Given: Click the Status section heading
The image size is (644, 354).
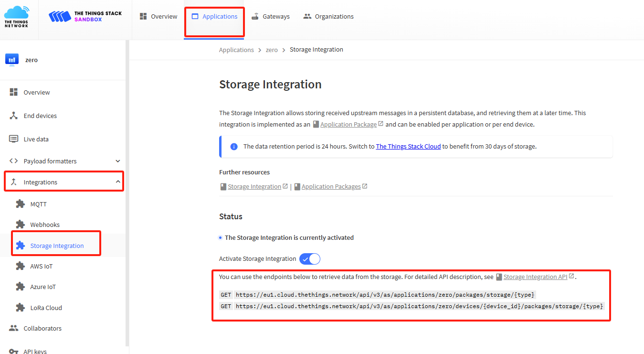Looking at the screenshot, I should [x=231, y=216].
